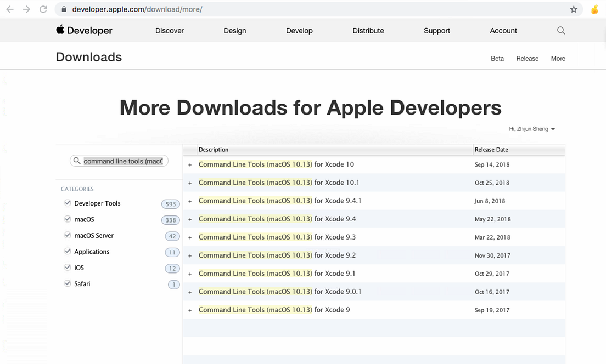
Task: Click the magnifier inside the search field
Action: 77,161
